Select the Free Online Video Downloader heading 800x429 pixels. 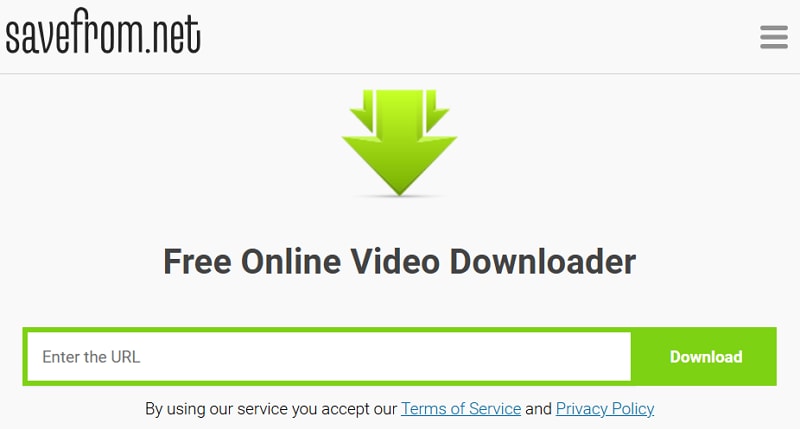coord(399,262)
